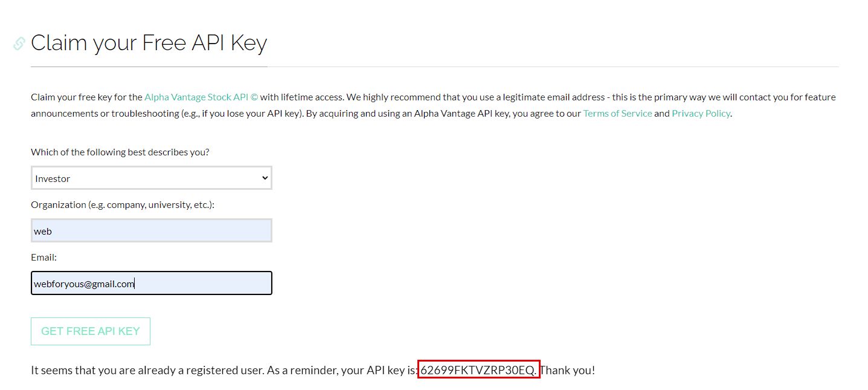This screenshot has width=868, height=390.
Task: Click the API key 62699FKTVZRP30EQ text
Action: (x=477, y=370)
